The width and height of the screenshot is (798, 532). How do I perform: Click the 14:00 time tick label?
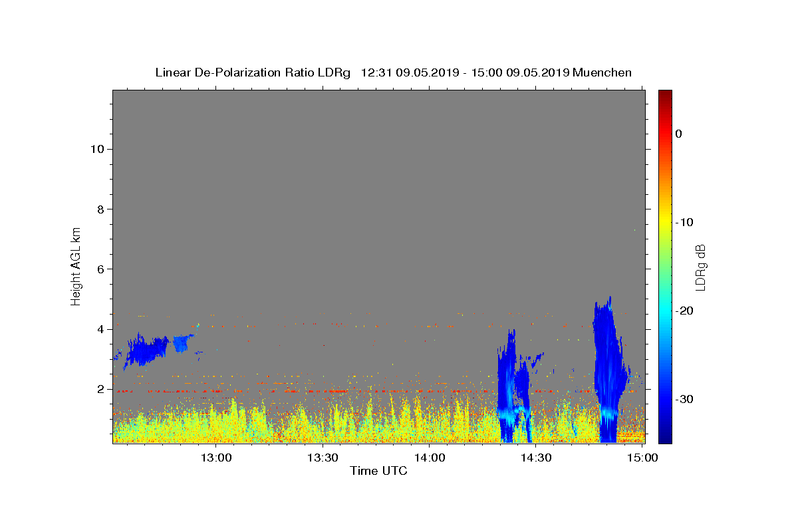point(429,458)
